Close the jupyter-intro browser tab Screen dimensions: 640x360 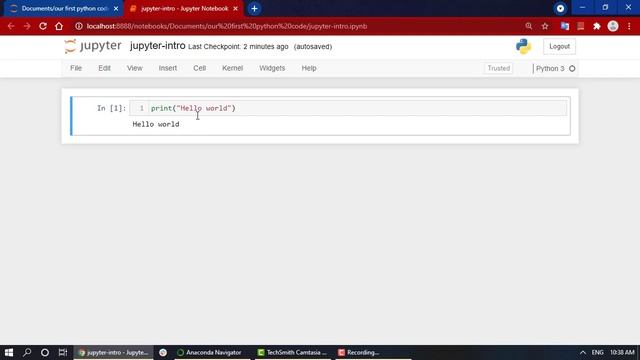[x=236, y=9]
